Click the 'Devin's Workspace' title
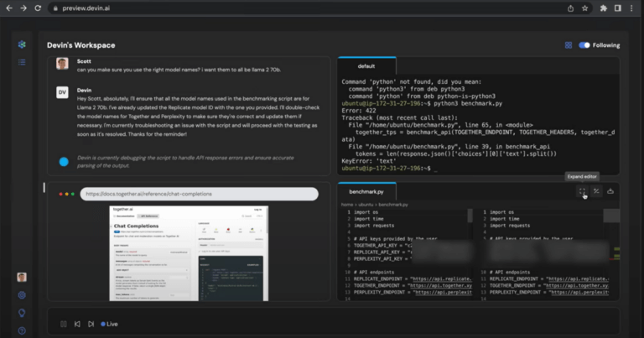Image resolution: width=644 pixels, height=338 pixels. [80, 45]
